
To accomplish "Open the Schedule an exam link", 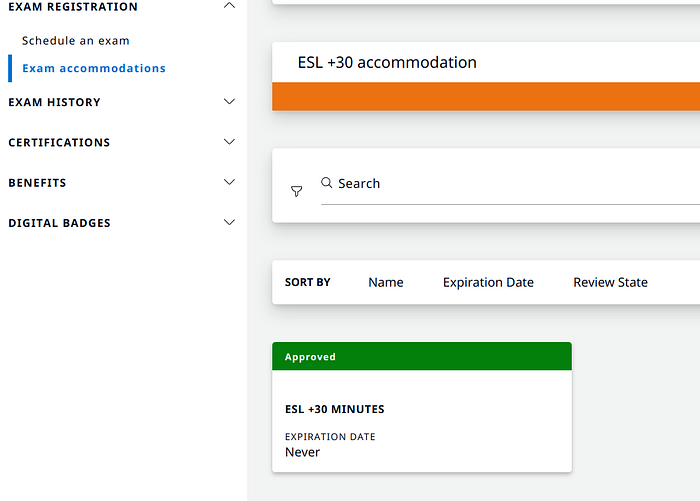I will [76, 41].
